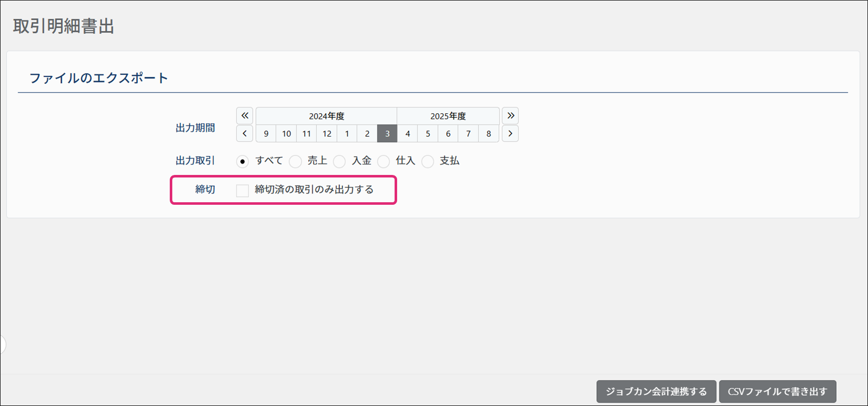Click the 締切 row label
This screenshot has height=406, width=868.
[205, 190]
